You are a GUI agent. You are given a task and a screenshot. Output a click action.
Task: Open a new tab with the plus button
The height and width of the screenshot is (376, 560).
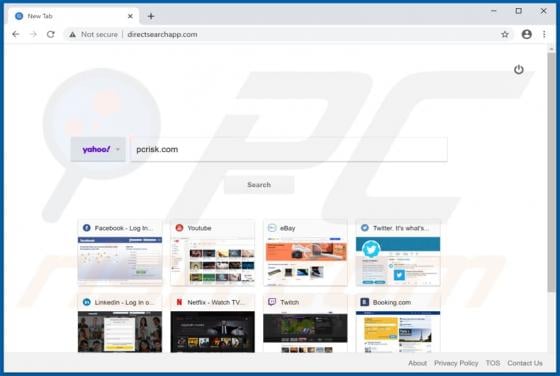(151, 16)
